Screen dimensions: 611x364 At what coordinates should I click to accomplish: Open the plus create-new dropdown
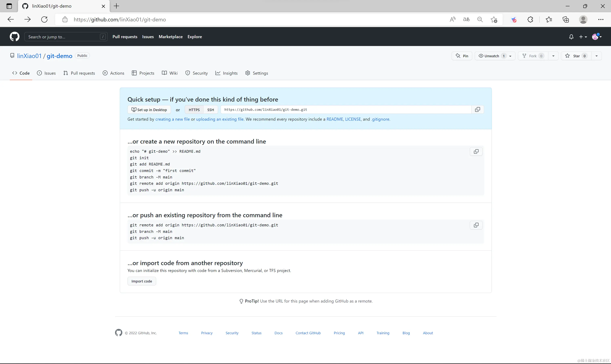click(583, 37)
